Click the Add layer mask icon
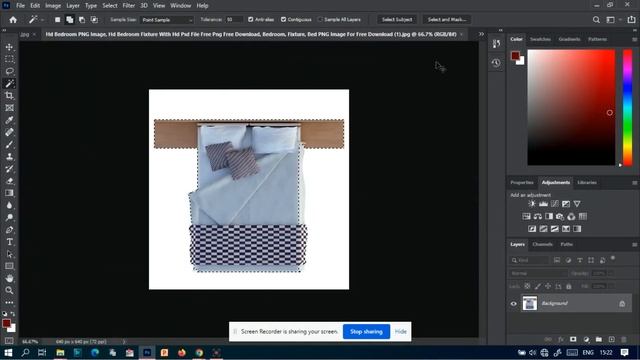The image size is (640, 360). 573,339
